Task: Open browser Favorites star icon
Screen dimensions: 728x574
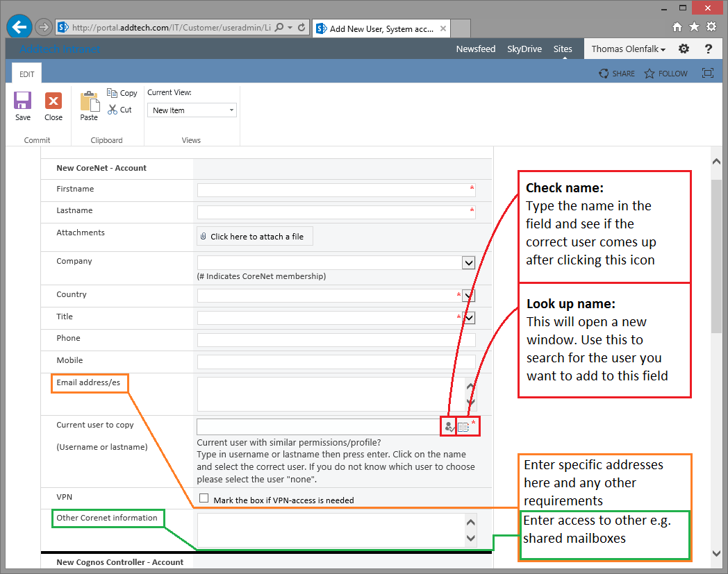Action: pos(694,27)
